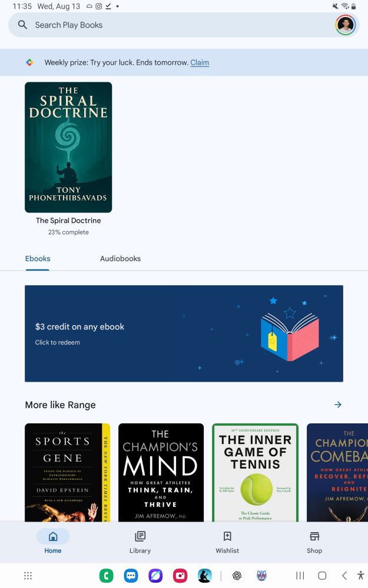Open The Spiral Doctrine book cover
This screenshot has height=588, width=368.
(x=68, y=148)
